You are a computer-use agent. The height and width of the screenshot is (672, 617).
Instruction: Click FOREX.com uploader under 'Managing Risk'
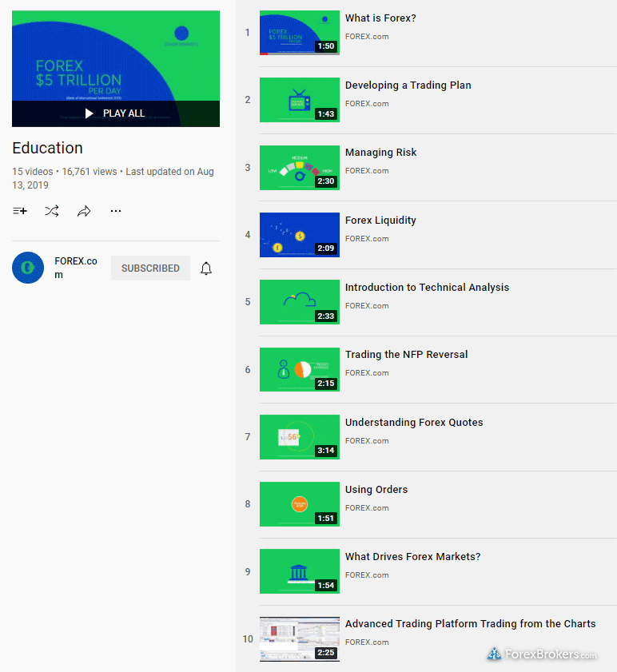point(367,171)
